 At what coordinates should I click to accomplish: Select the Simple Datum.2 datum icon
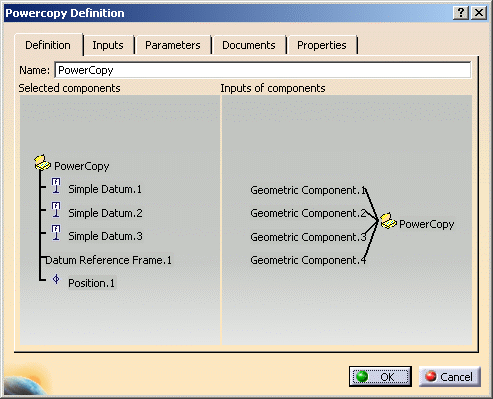pyautogui.click(x=56, y=210)
